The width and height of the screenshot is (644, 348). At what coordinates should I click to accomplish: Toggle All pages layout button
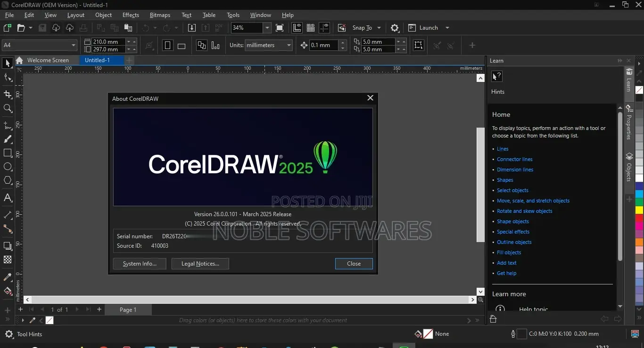(x=202, y=45)
